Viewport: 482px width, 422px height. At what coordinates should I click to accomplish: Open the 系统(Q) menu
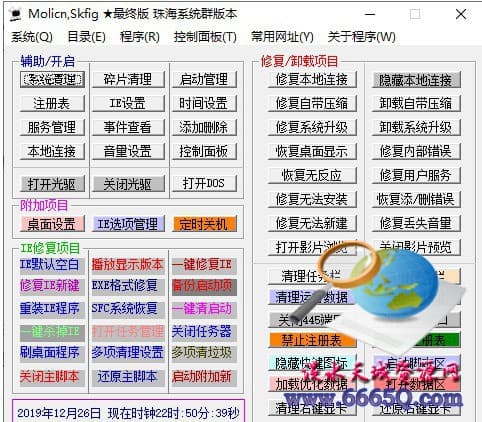[x=32, y=37]
